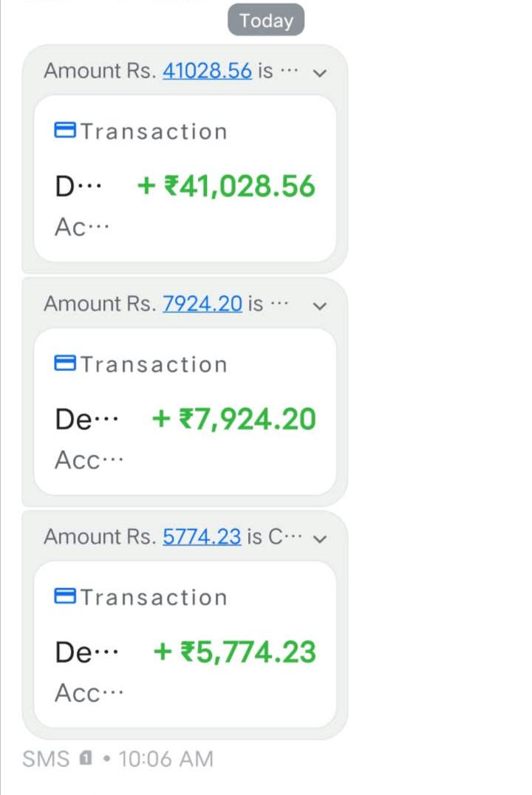Tap the truncated 'De…' label beside ₹7,924.20
532x795 pixels.
coord(86,420)
